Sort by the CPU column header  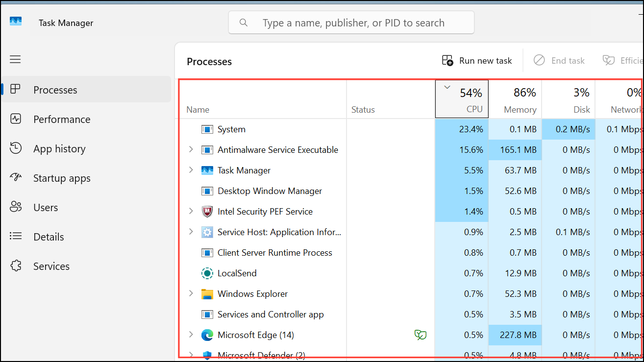pos(462,99)
